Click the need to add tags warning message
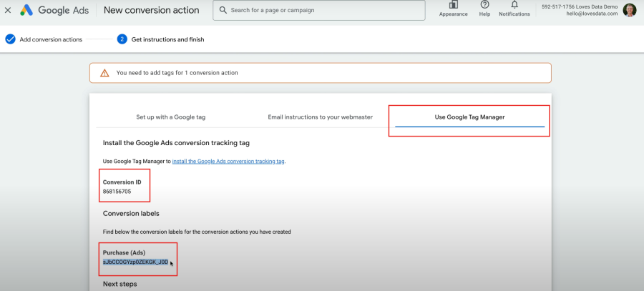This screenshot has height=291, width=644. pyautogui.click(x=177, y=73)
